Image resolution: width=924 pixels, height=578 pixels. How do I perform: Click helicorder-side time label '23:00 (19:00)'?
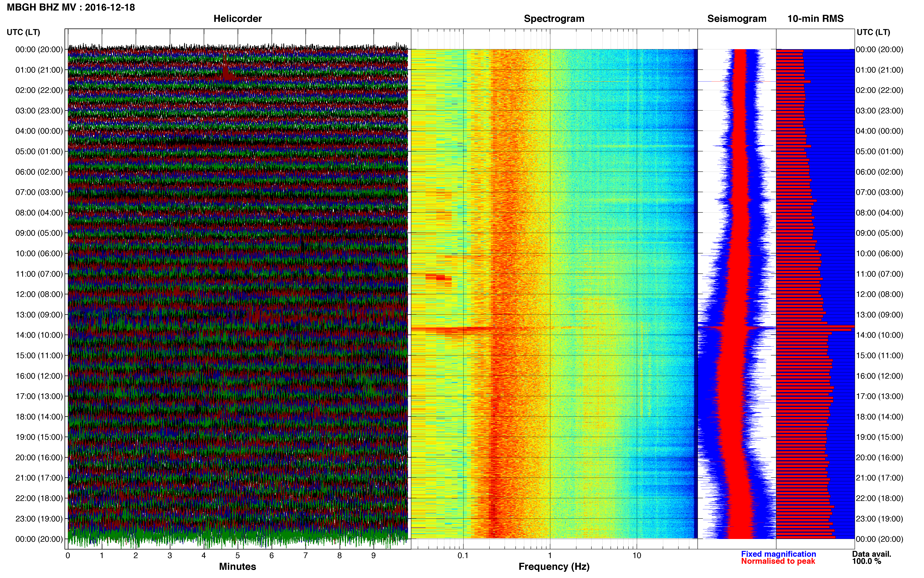pos(39,519)
